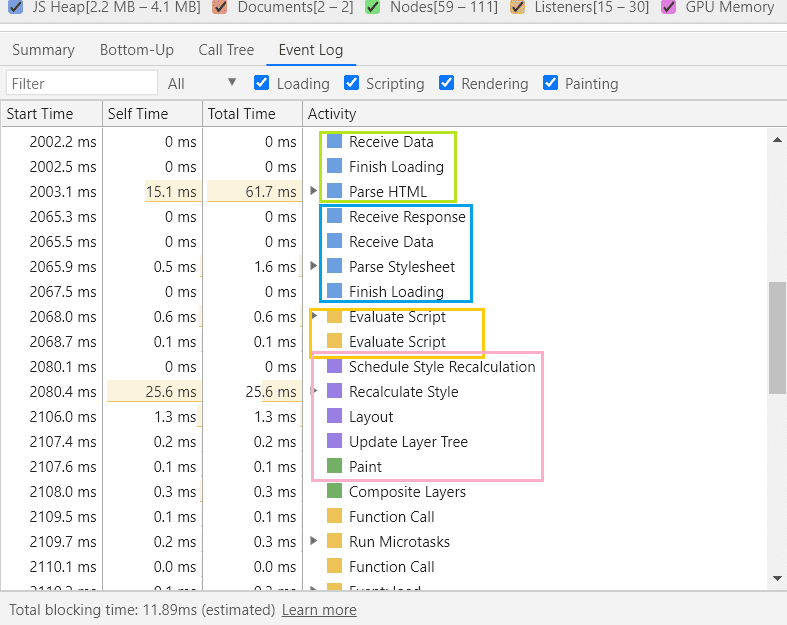Screen dimensions: 787x625
Task: Uncheck the Loading filter checkbox
Action: click(x=262, y=83)
